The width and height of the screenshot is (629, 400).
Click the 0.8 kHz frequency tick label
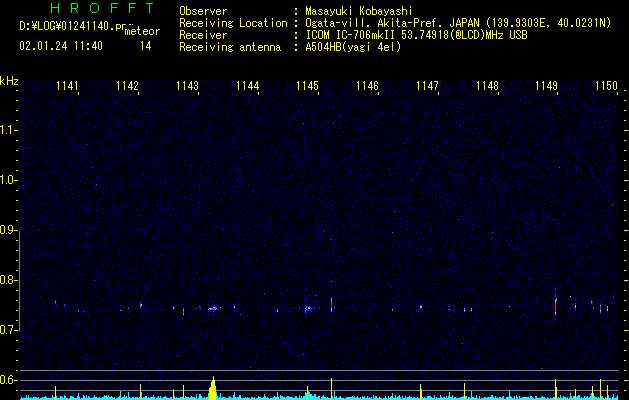(x=8, y=280)
